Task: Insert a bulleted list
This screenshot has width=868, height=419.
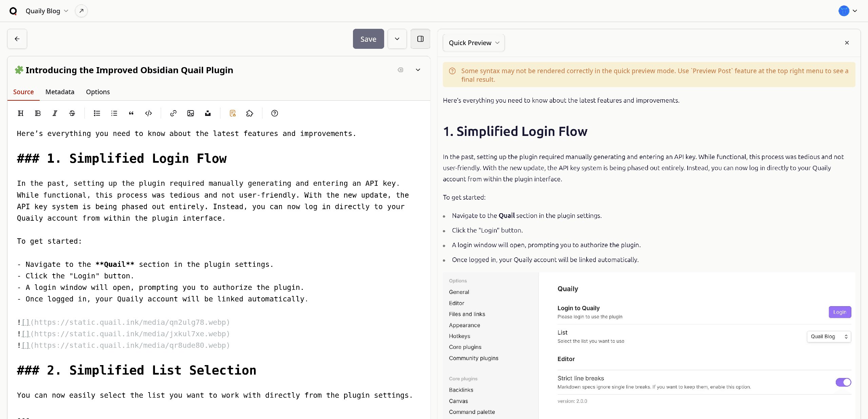Action: tap(97, 113)
